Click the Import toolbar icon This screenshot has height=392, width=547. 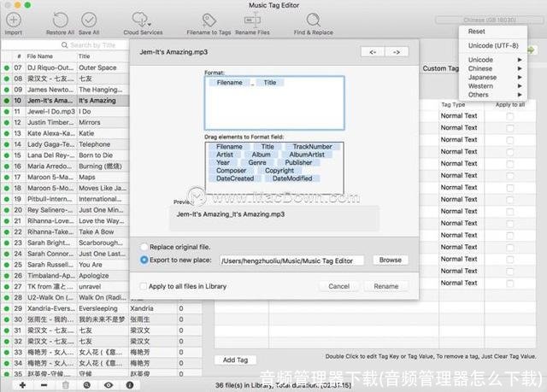tap(13, 19)
